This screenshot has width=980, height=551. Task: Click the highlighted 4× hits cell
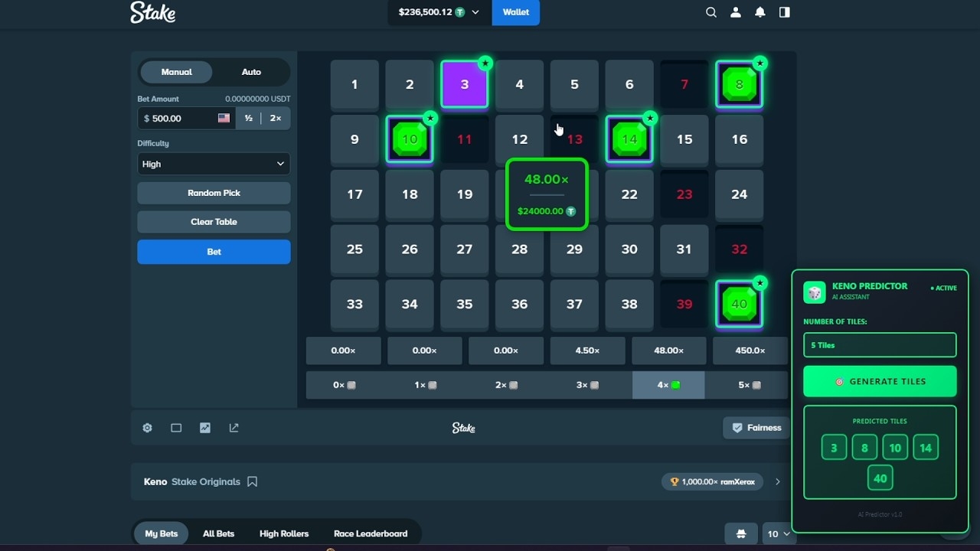pos(668,385)
